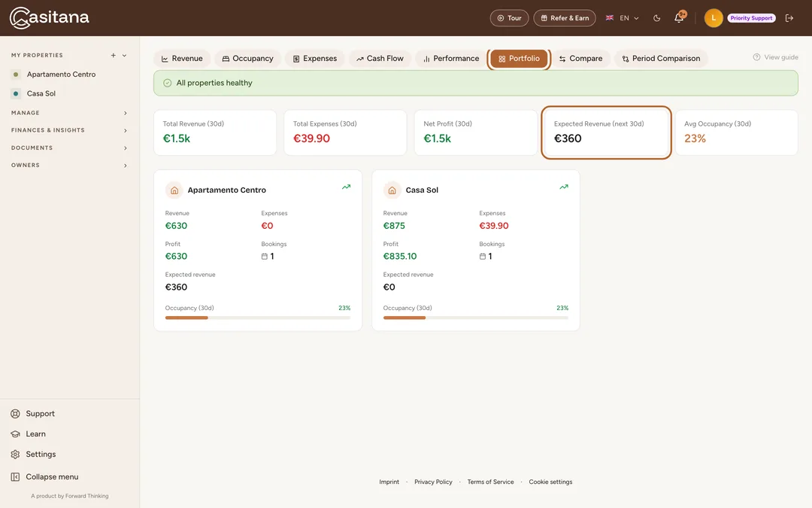
Task: Click Casa Sol expenses €39.90
Action: point(493,226)
